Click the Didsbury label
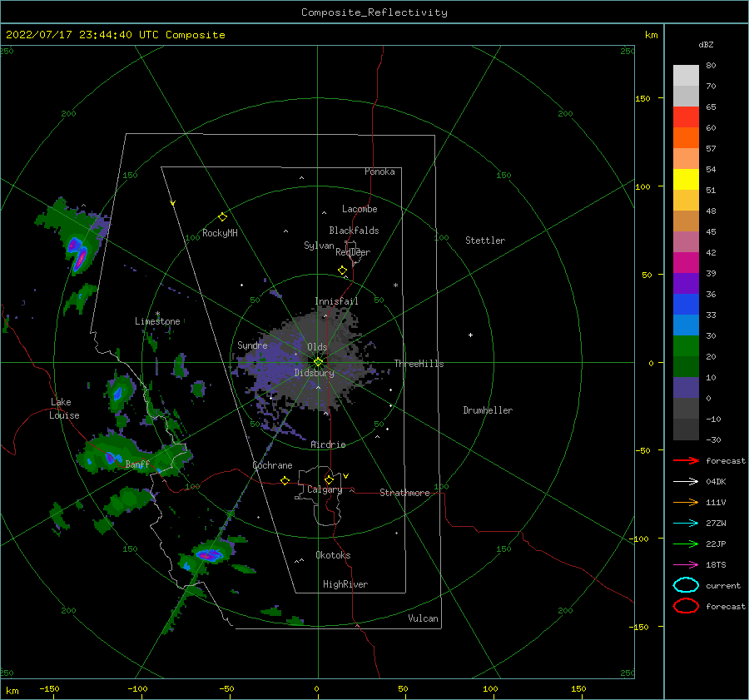The image size is (749, 700). [314, 373]
